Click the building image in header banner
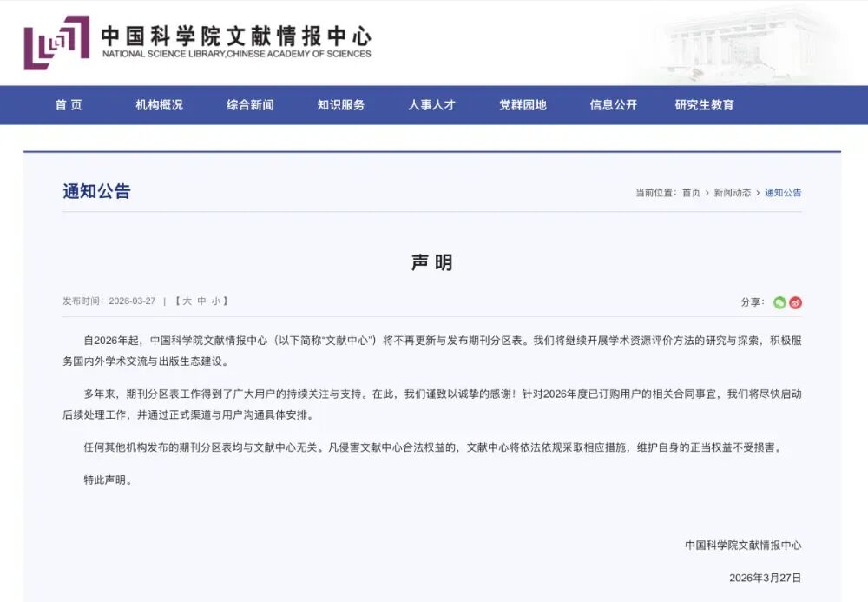Screen dimensions: 868x602 [746, 43]
